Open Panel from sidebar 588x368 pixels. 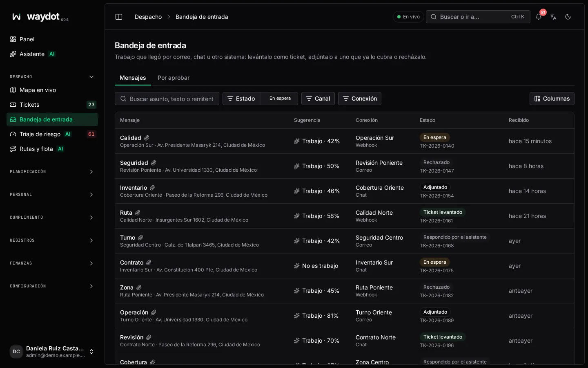(52, 39)
